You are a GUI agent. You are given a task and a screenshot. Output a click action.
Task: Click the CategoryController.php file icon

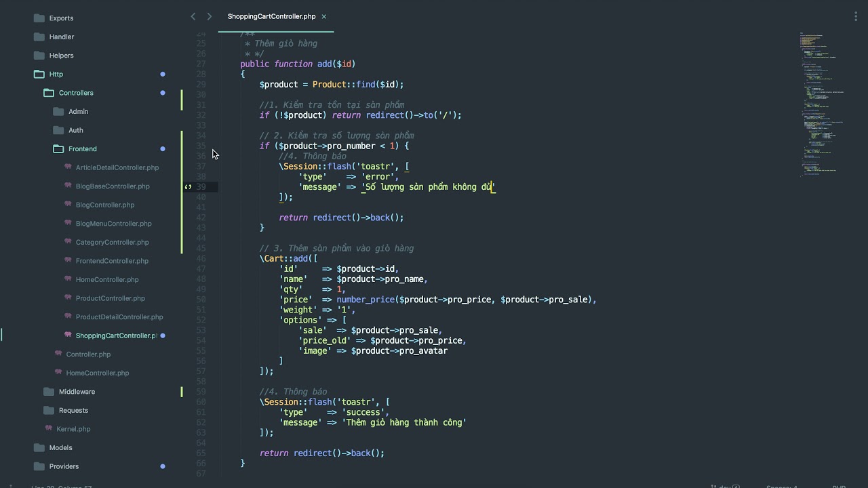68,241
